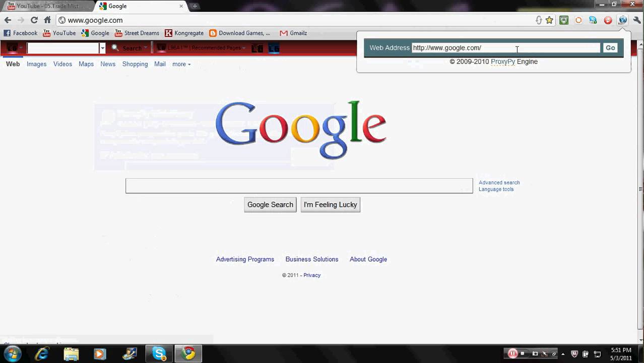Click the proxy Web Address input field
644x363 pixels.
tap(506, 48)
